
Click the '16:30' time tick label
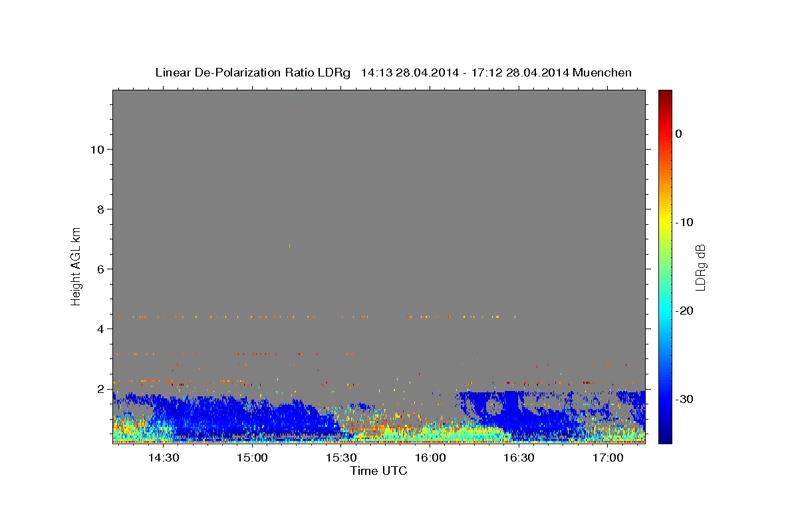click(519, 458)
